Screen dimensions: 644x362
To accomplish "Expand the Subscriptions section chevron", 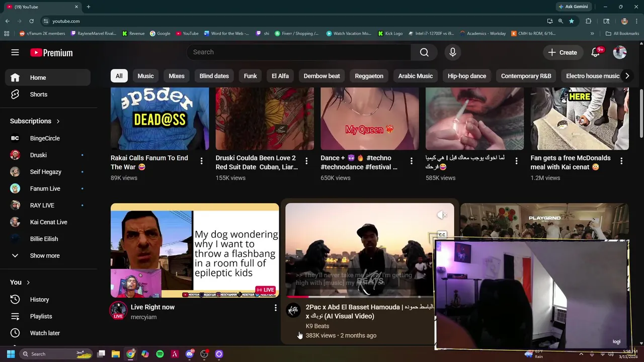I will (x=58, y=121).
